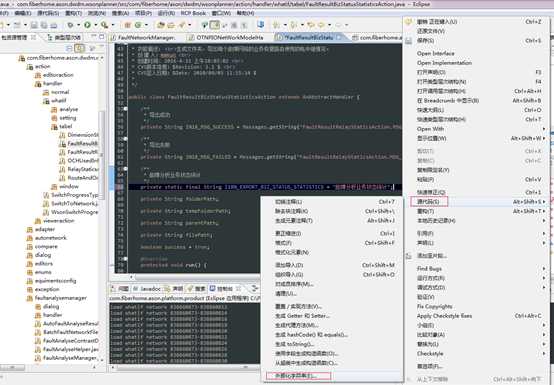Screen dimensions: 554x385
Task: Select the autonetwork package in tree
Action: [x=47, y=238]
